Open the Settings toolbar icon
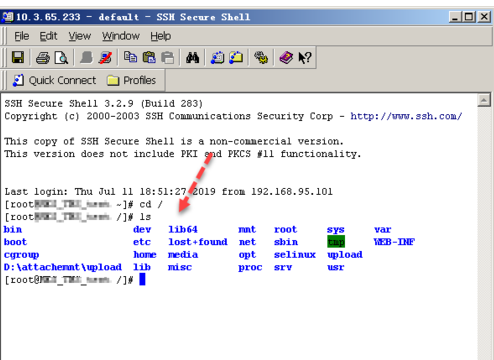Image resolution: width=494 pixels, height=360 pixels. coord(261,58)
